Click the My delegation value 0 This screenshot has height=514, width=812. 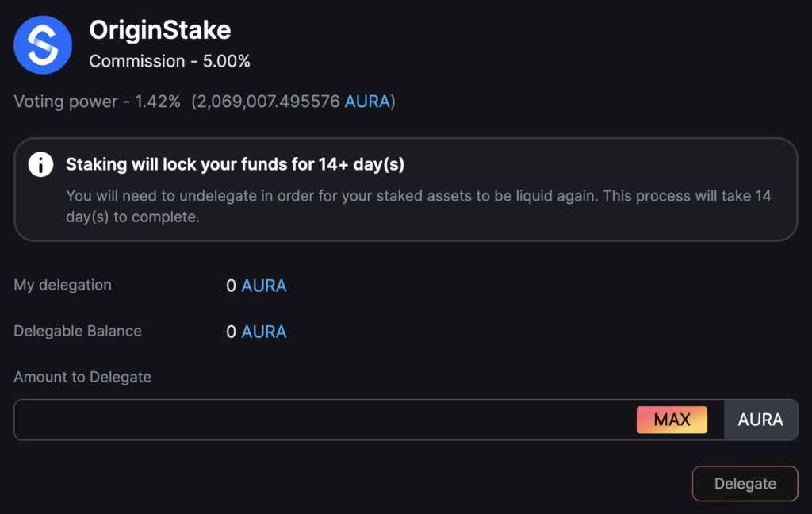[231, 286]
